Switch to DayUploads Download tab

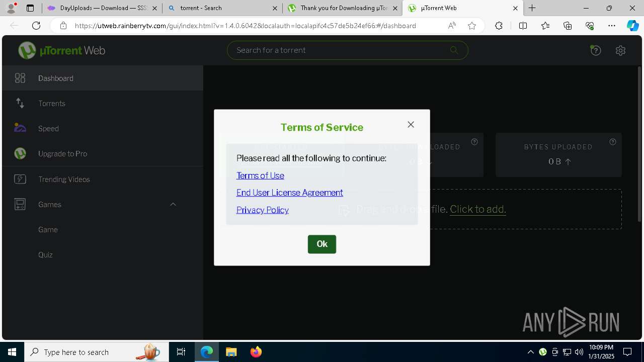point(103,8)
